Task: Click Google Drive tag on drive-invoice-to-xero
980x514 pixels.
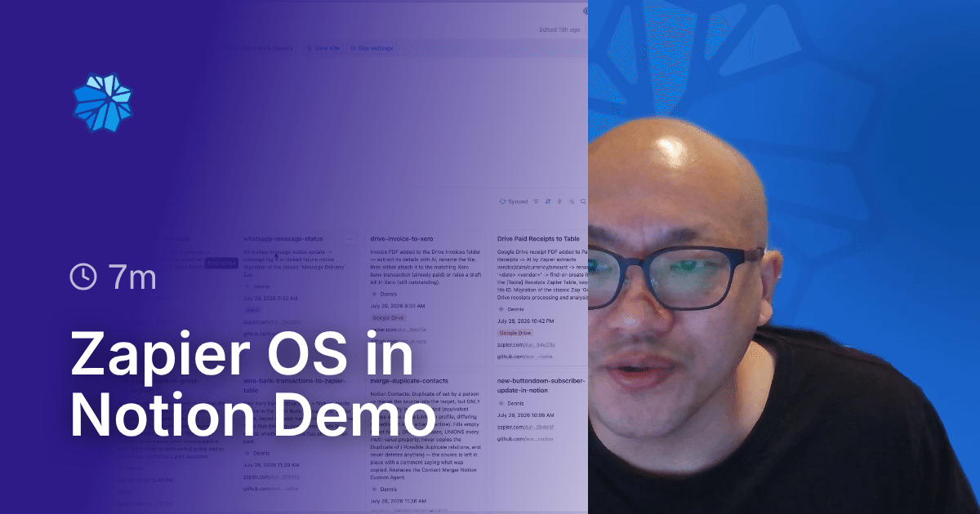Action: pyautogui.click(x=387, y=317)
